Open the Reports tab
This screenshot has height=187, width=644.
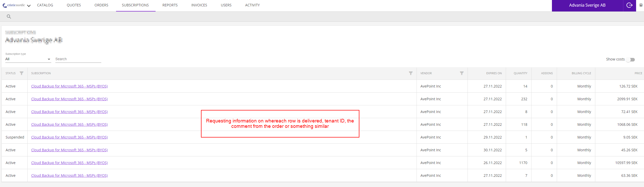[170, 5]
